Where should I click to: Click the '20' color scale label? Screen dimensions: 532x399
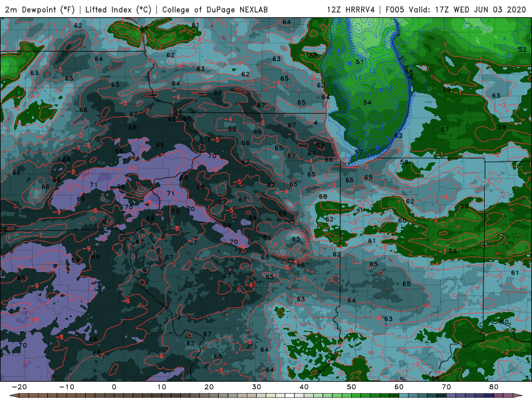[209, 387]
